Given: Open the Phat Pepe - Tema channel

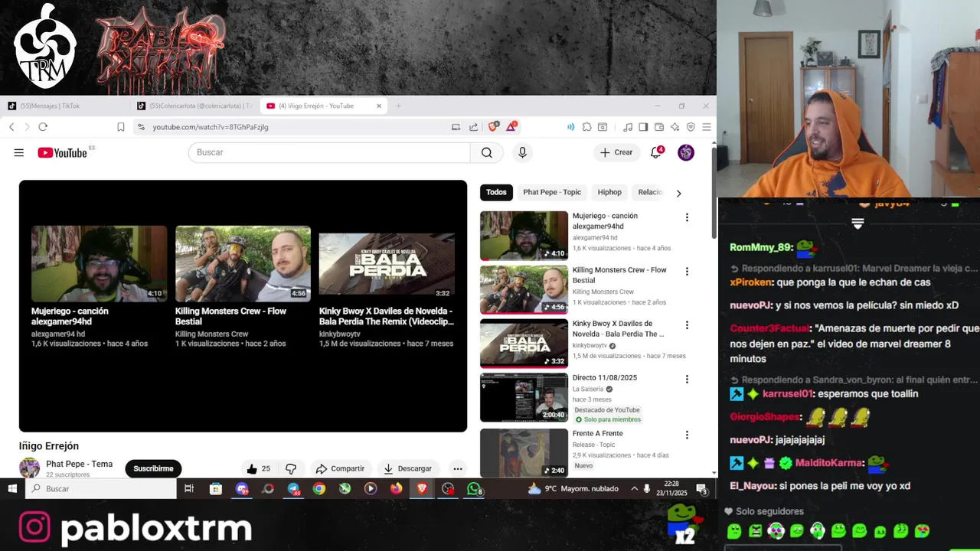Looking at the screenshot, I should (79, 464).
